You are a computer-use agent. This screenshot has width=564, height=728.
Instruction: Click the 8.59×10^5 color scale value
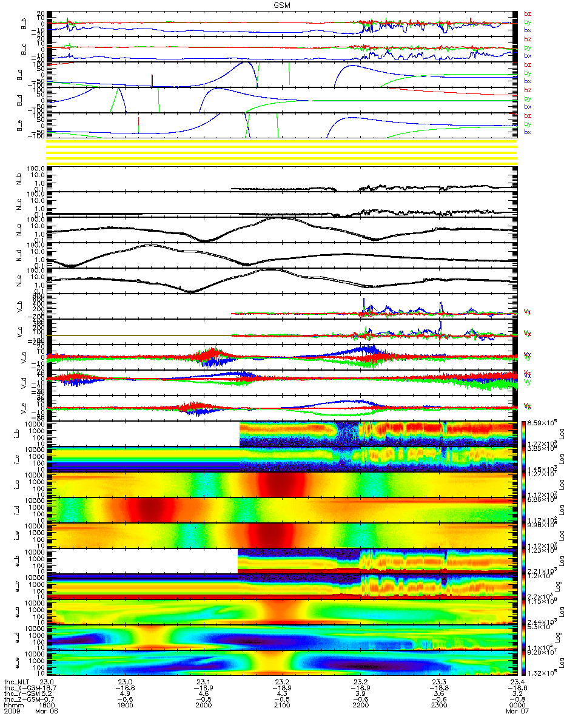coord(542,422)
